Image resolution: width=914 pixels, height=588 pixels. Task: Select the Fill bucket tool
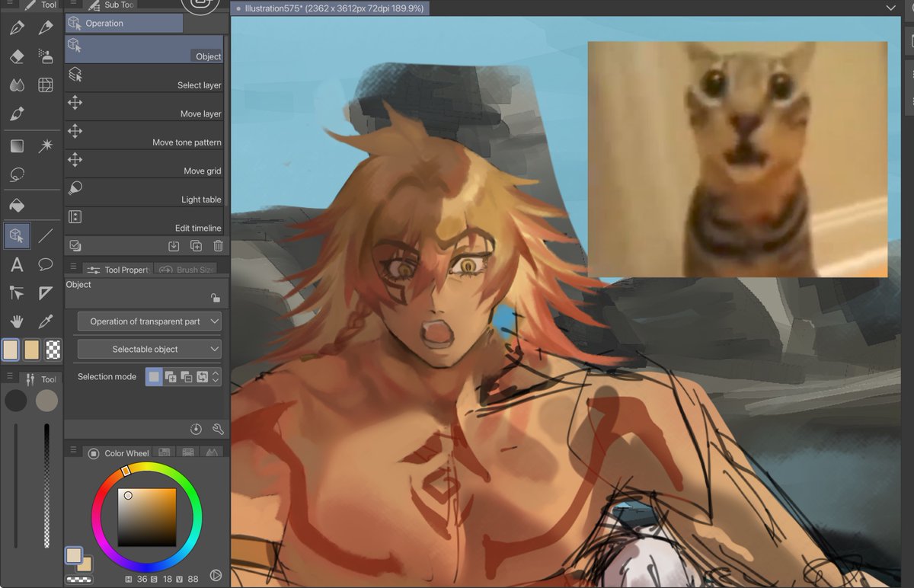pyautogui.click(x=17, y=206)
